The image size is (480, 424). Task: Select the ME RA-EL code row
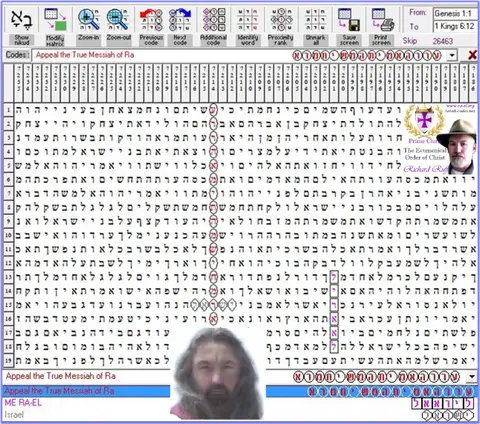pos(240,403)
